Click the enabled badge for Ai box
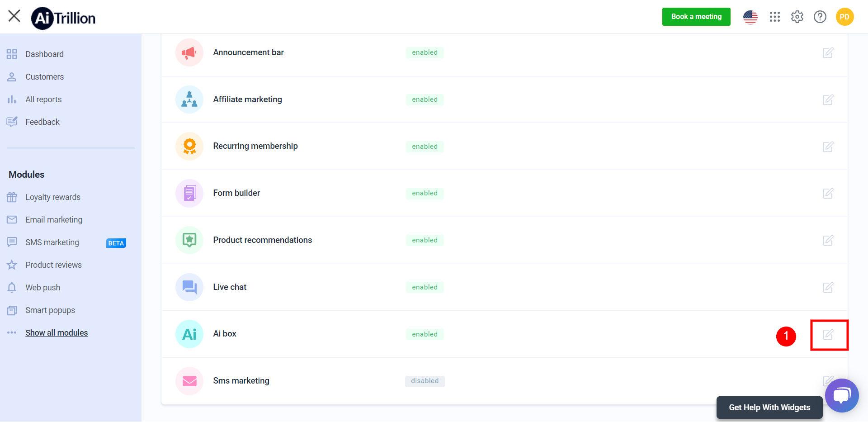 click(425, 334)
